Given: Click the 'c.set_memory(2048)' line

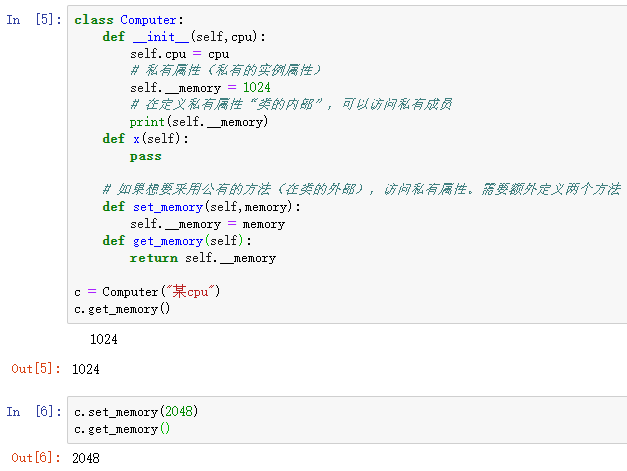Looking at the screenshot, I should (x=136, y=412).
